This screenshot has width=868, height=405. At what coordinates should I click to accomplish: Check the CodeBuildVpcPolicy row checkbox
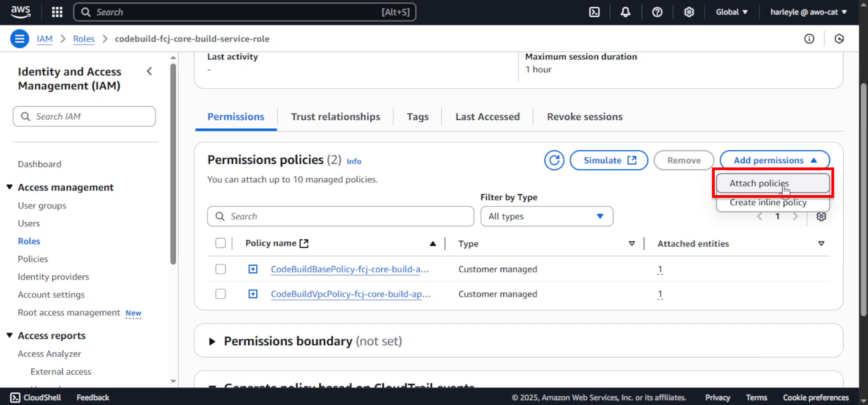click(221, 294)
